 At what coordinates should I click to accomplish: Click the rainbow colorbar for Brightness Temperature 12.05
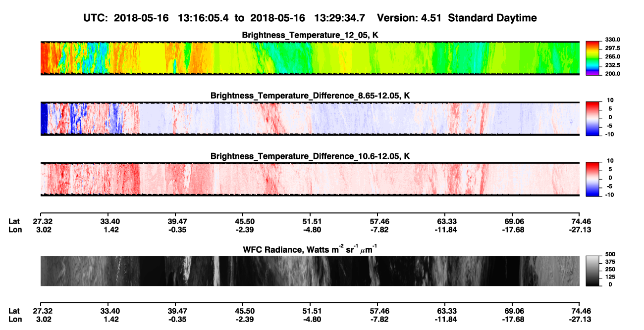tap(592, 58)
